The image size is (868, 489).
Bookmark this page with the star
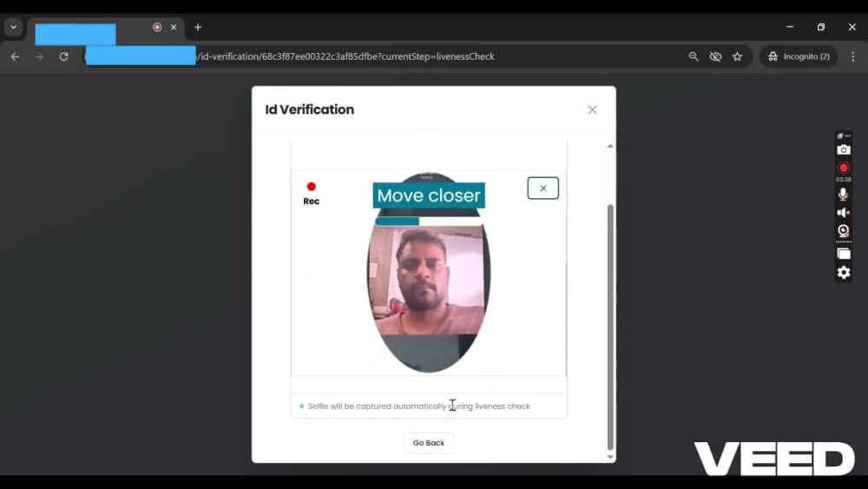click(737, 56)
